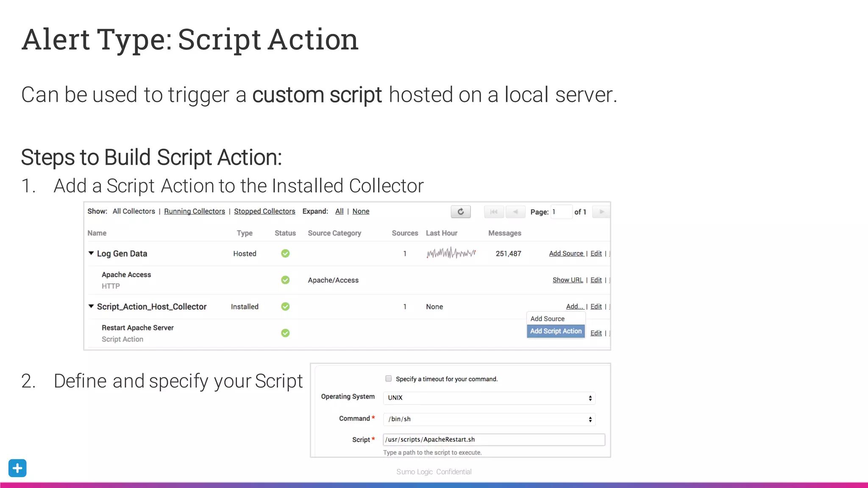
Task: Collapse the Script_Action_Host_Collector row
Action: [91, 306]
